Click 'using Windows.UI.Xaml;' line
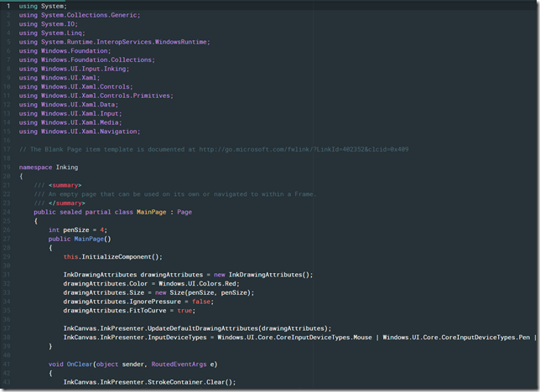The image size is (540, 392). pos(60,78)
